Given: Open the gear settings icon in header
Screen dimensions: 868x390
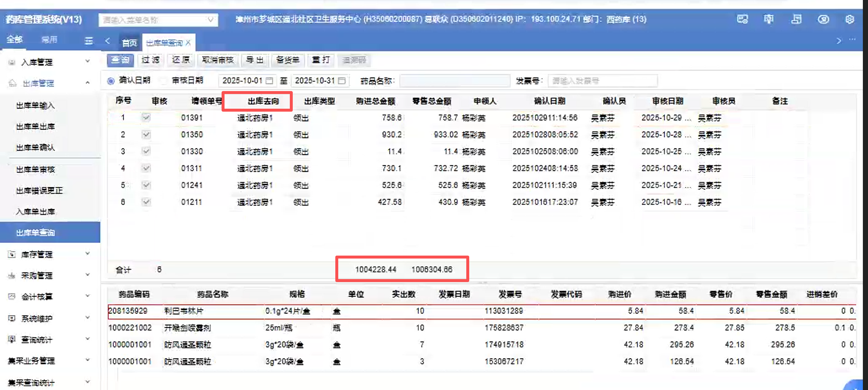Looking at the screenshot, I should click(850, 19).
